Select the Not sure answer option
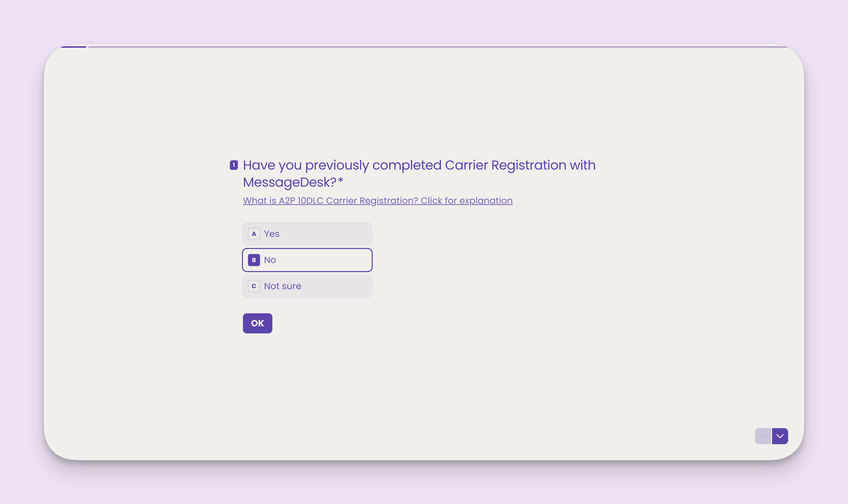This screenshot has height=504, width=848. pyautogui.click(x=307, y=286)
